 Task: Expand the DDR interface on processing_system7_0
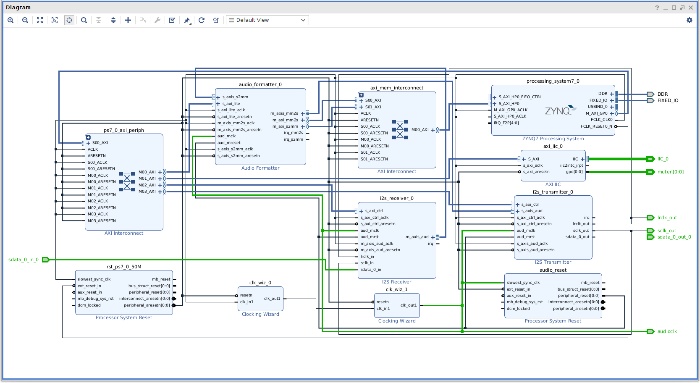point(612,94)
